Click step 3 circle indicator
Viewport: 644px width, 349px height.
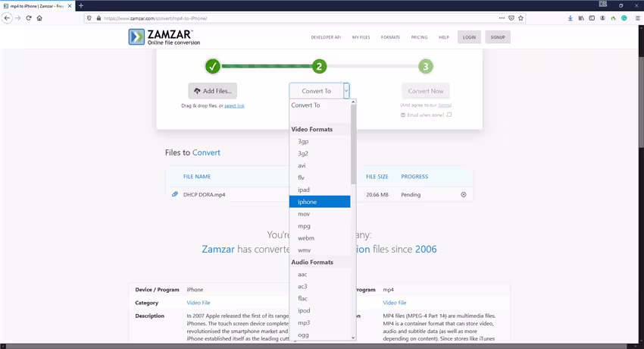426,66
